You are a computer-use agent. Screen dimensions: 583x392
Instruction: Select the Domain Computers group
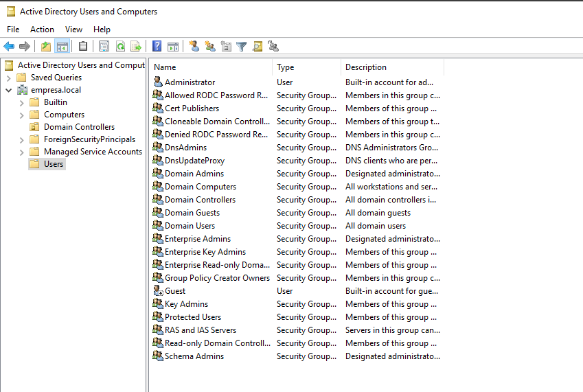[x=201, y=187]
